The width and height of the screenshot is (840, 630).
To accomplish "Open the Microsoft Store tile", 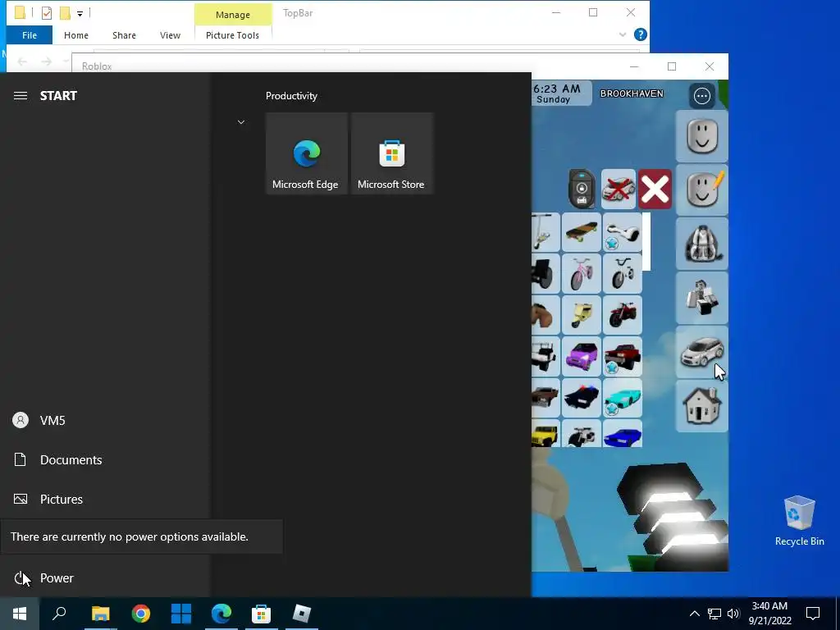I will click(391, 153).
